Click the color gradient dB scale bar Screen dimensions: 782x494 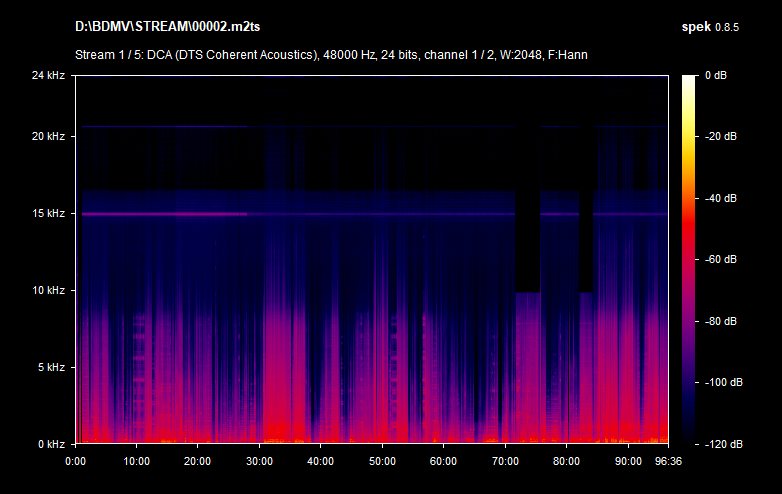(x=690, y=259)
